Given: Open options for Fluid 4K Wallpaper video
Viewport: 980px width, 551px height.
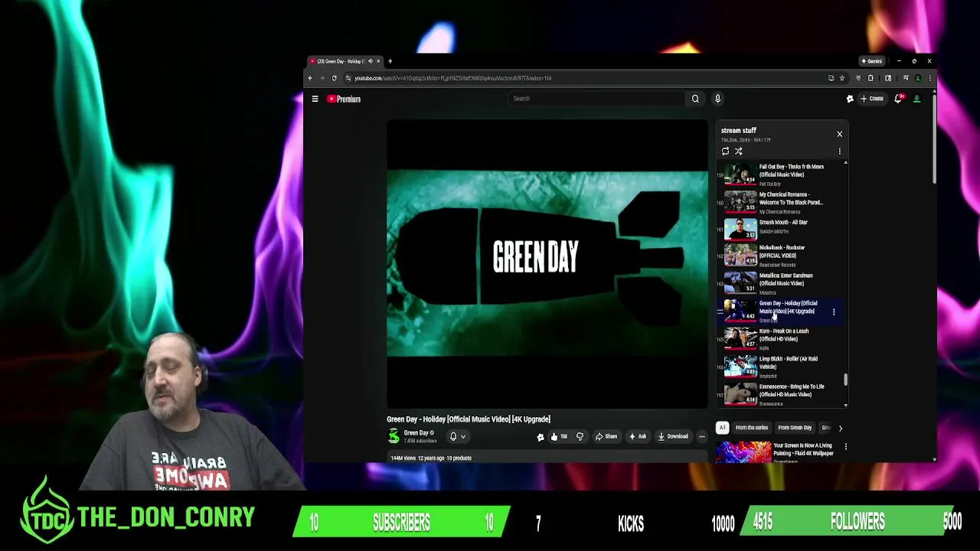Looking at the screenshot, I should pyautogui.click(x=845, y=446).
